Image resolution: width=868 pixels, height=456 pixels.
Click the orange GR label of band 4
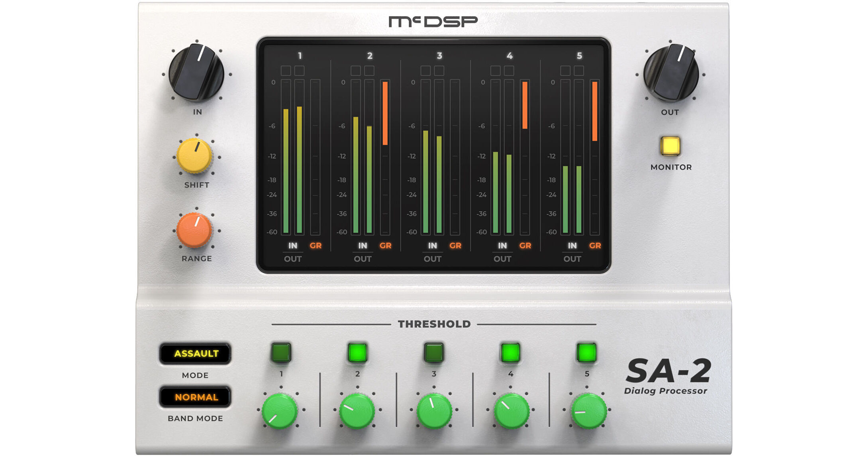[525, 246]
